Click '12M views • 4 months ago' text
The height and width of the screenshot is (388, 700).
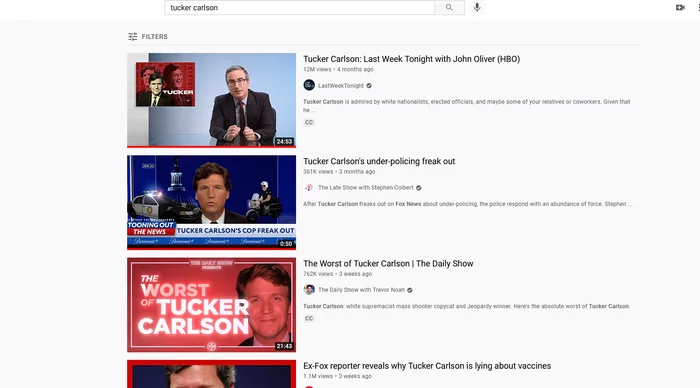point(338,69)
